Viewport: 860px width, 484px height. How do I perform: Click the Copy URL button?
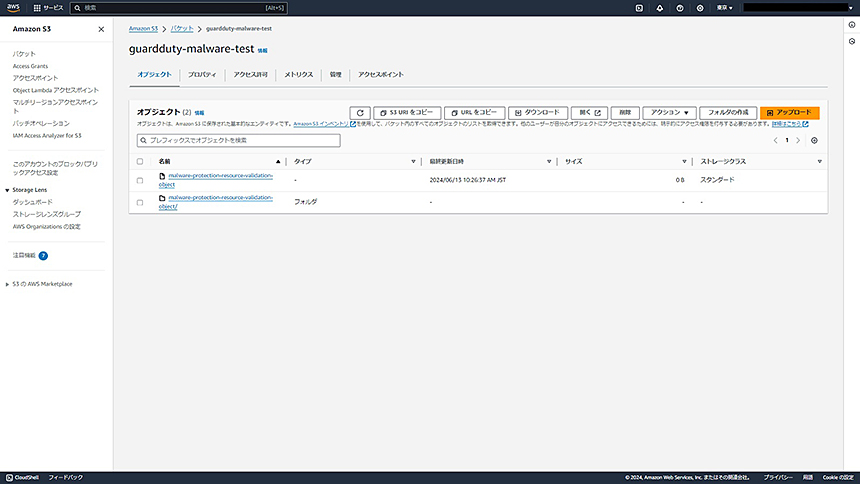474,112
